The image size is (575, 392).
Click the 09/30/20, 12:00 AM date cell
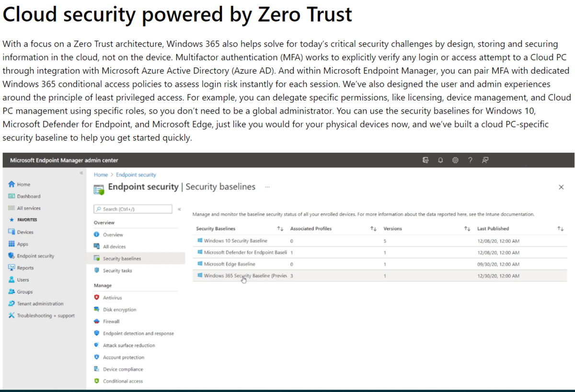point(498,264)
